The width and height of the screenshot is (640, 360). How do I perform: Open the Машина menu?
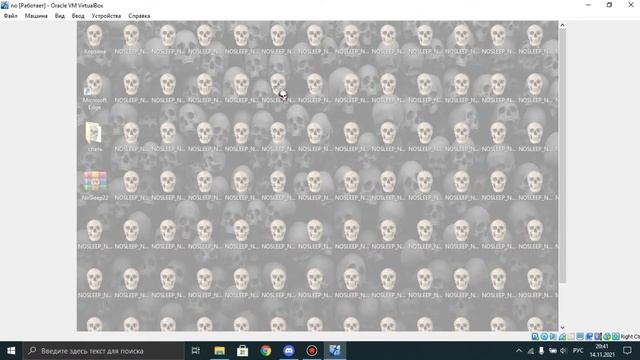(x=36, y=16)
